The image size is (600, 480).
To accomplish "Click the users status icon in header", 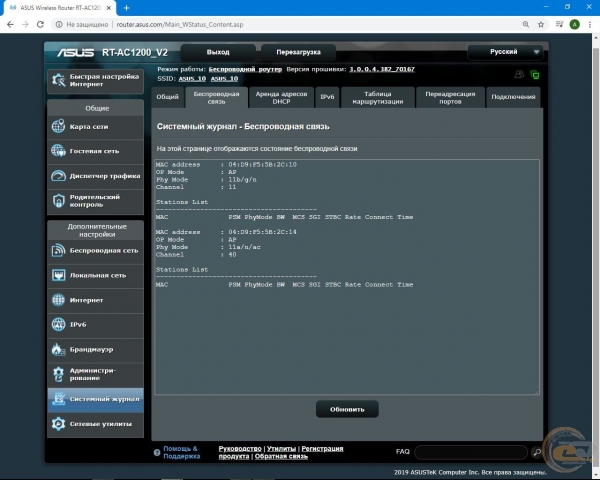I will pos(519,74).
